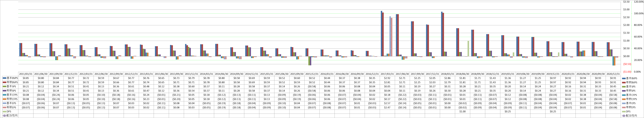Select the 希釈SPS row label in the data table
The width and height of the screenshot is (644, 118).
click(x=11, y=91)
